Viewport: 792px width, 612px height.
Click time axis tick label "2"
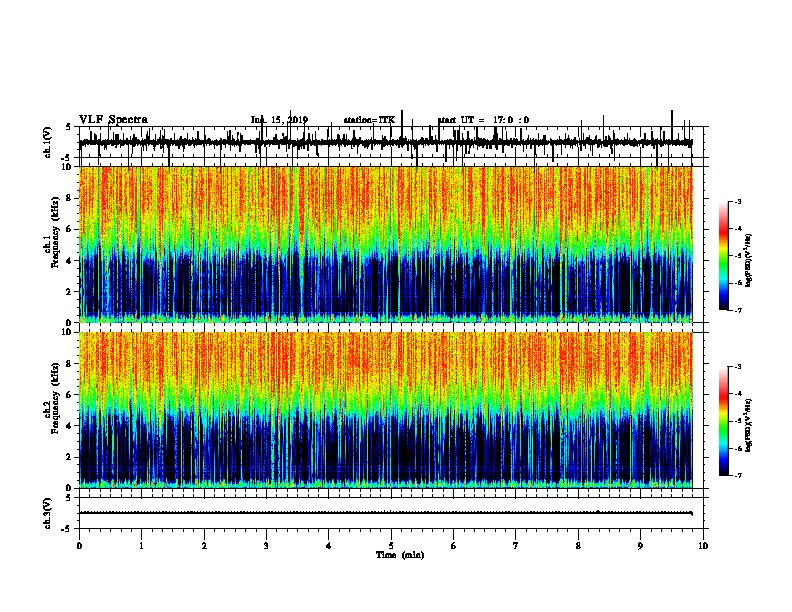[x=204, y=546]
